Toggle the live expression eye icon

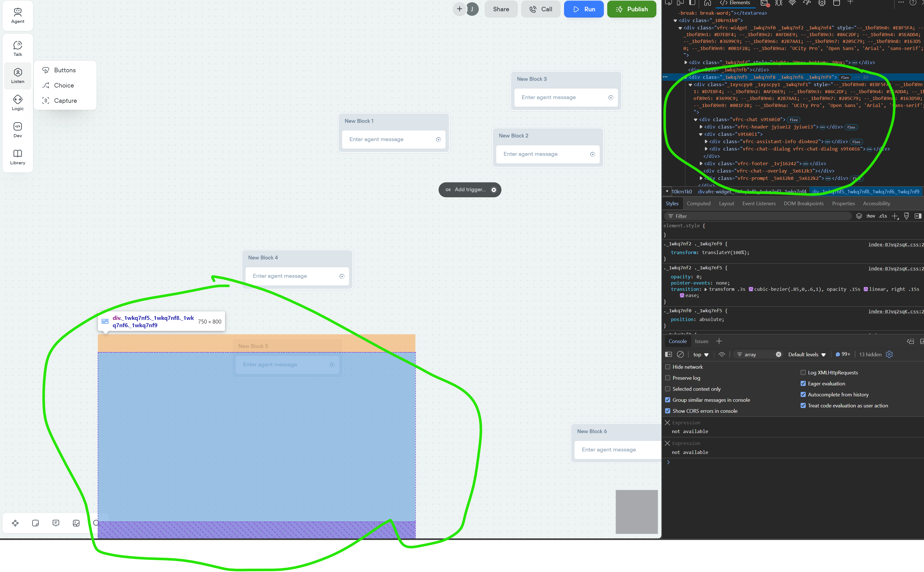coord(722,355)
